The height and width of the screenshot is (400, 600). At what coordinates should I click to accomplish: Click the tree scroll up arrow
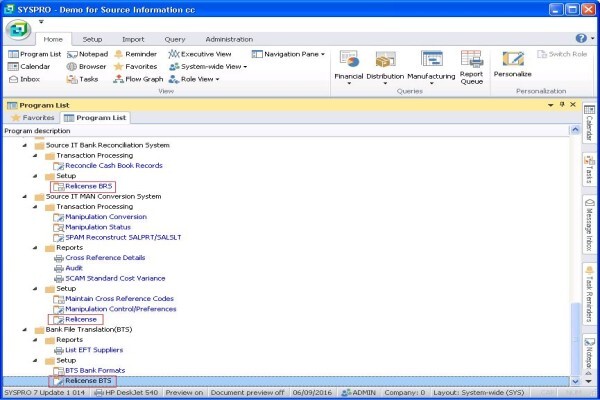click(575, 130)
